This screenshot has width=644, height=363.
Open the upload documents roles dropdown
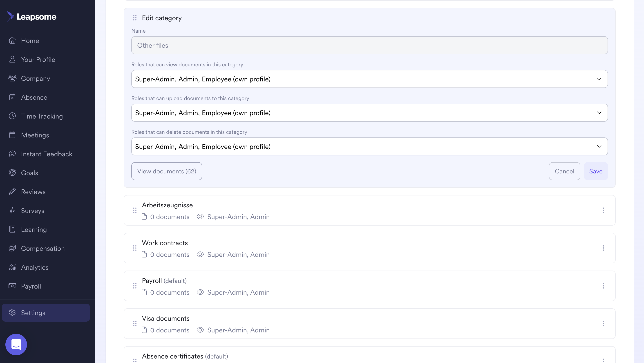click(369, 113)
